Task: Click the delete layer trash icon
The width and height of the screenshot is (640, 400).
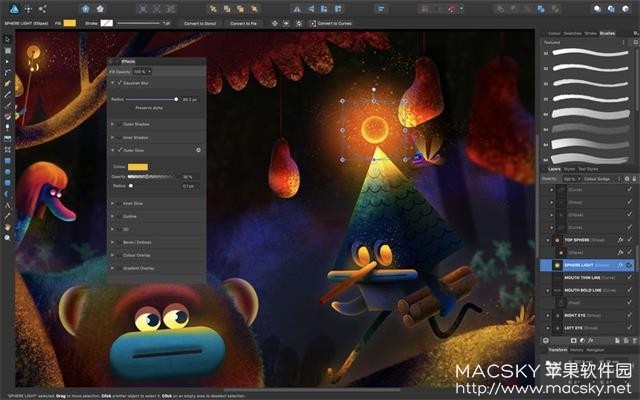Action: pyautogui.click(x=633, y=340)
